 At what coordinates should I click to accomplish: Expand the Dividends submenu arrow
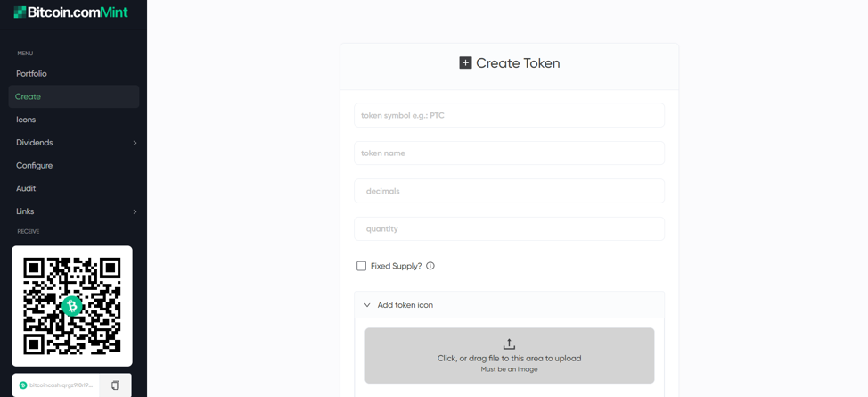[135, 143]
